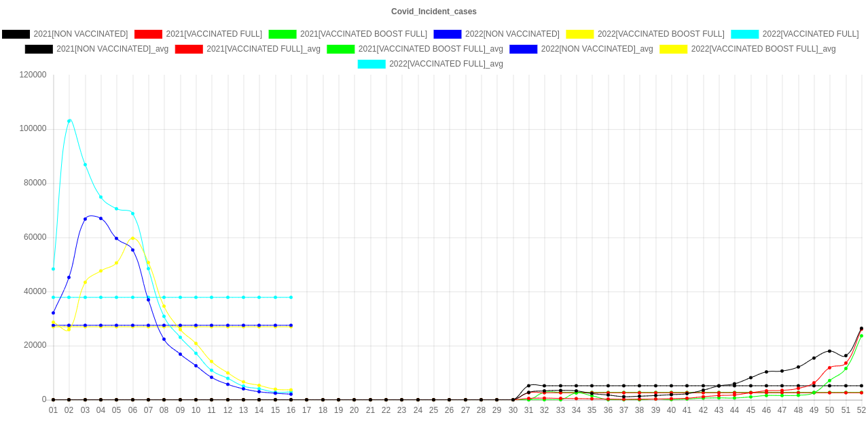Click yellow swatch left of 2022[VACCINATED BOOST FULL]_avg
This screenshot has height=434, width=868.
tap(674, 49)
